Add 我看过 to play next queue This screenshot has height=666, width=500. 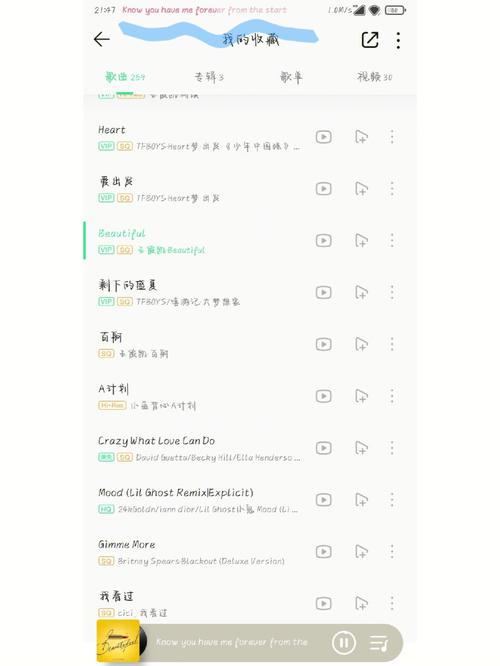pyautogui.click(x=361, y=603)
